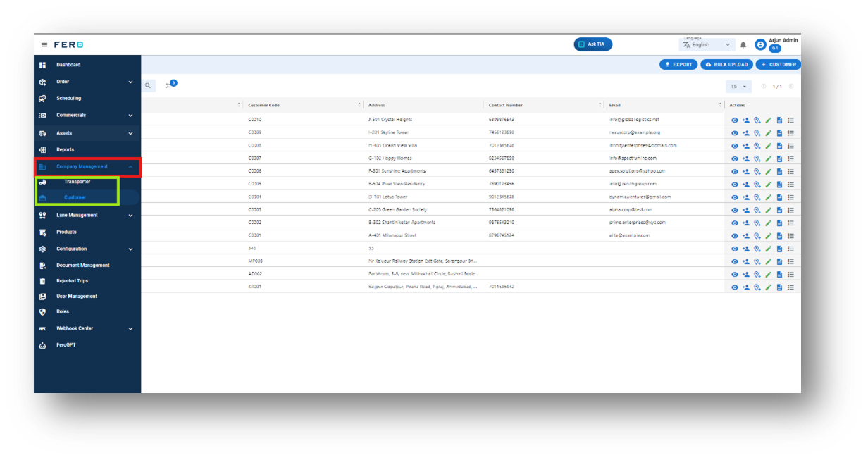This screenshot has height=460, width=868.
Task: View customer C0001 with the eye icon
Action: (735, 235)
